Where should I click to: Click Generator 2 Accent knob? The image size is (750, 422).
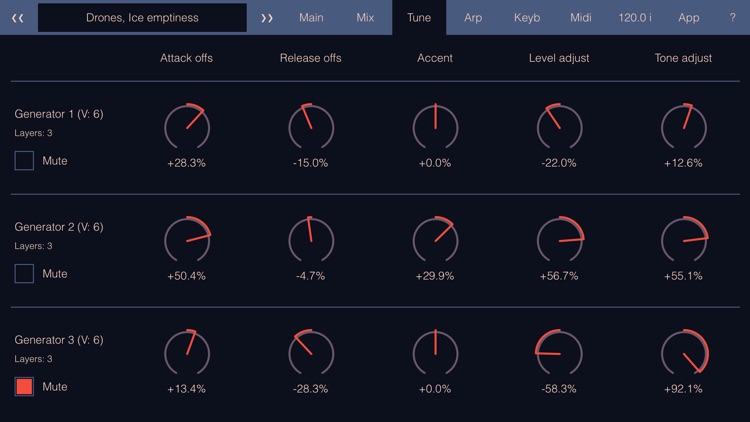coord(435,240)
